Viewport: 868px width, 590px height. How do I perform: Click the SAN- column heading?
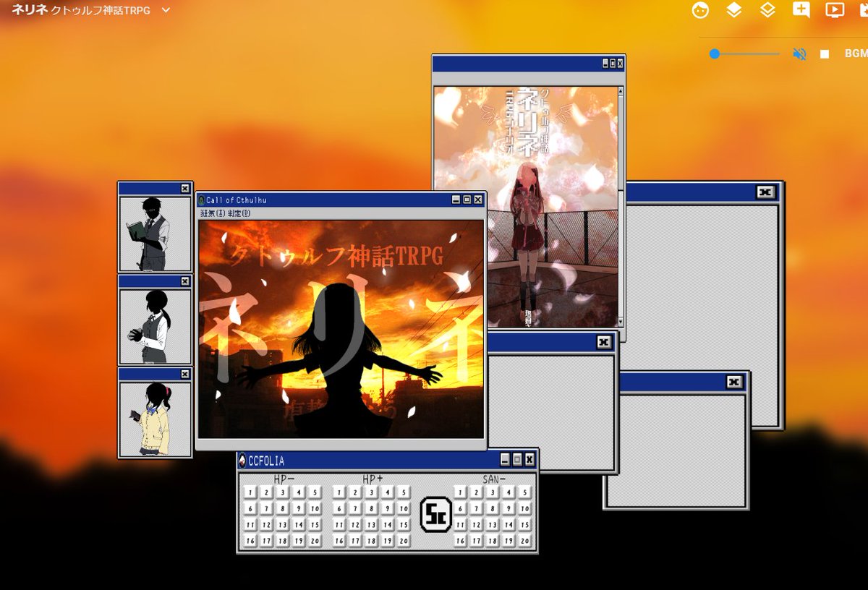click(494, 479)
